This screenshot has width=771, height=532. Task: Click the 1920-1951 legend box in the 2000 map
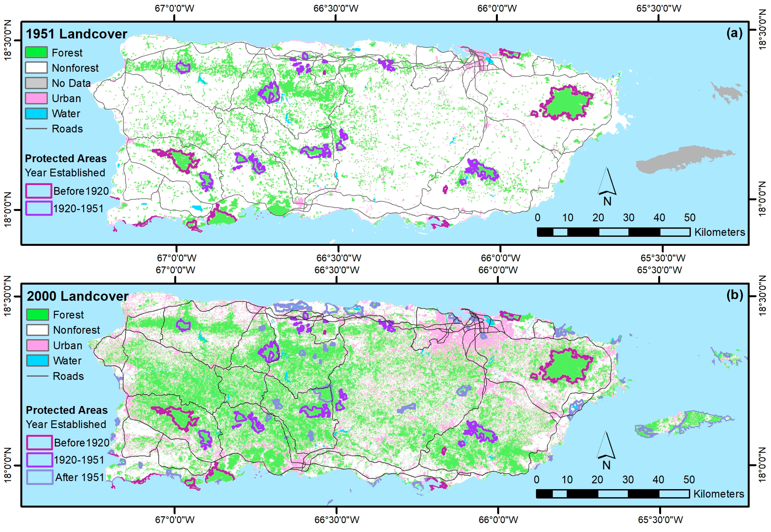click(39, 460)
